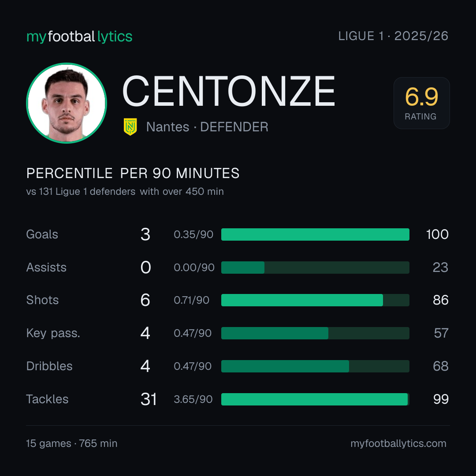Click the 6.9 rating badge
Screen dimensions: 476x476
click(x=422, y=103)
